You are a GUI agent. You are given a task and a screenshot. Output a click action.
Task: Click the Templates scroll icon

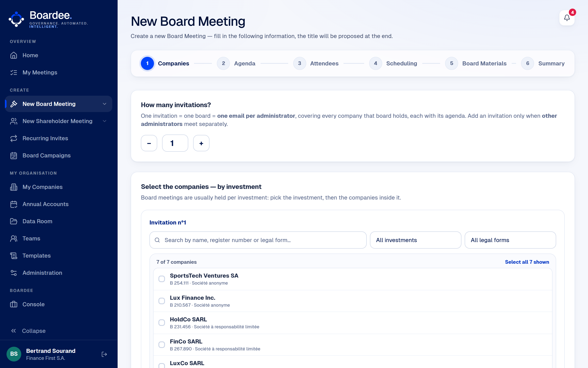click(x=14, y=256)
